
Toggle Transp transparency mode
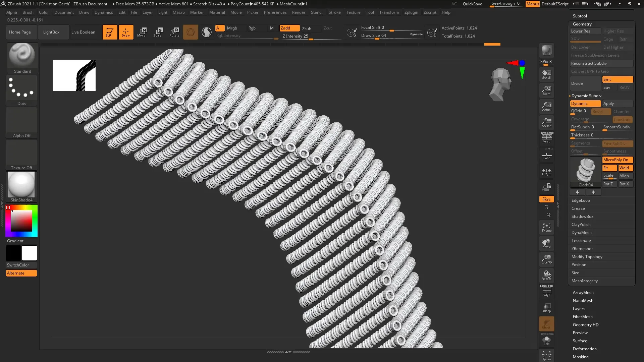[x=546, y=308]
